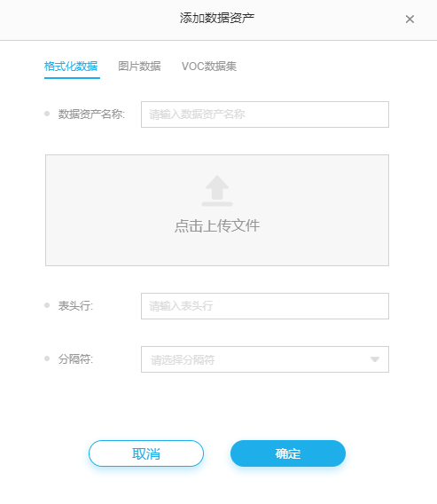Click the 分隔符 dropdown arrow icon
The width and height of the screenshot is (437, 504).
tap(375, 359)
